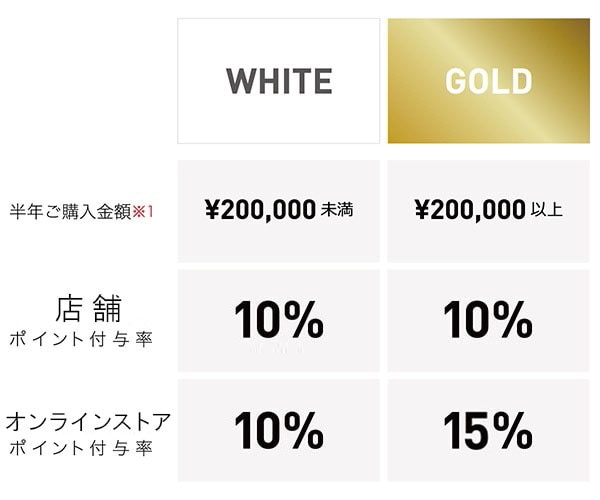The width and height of the screenshot is (600, 500).
Task: Click the GOLD membership card
Action: (x=489, y=81)
